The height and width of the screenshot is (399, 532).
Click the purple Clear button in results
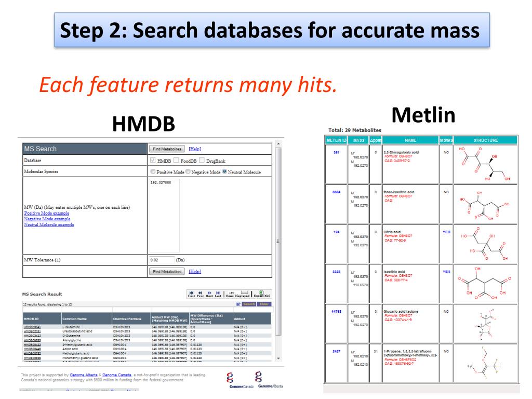[x=264, y=304]
